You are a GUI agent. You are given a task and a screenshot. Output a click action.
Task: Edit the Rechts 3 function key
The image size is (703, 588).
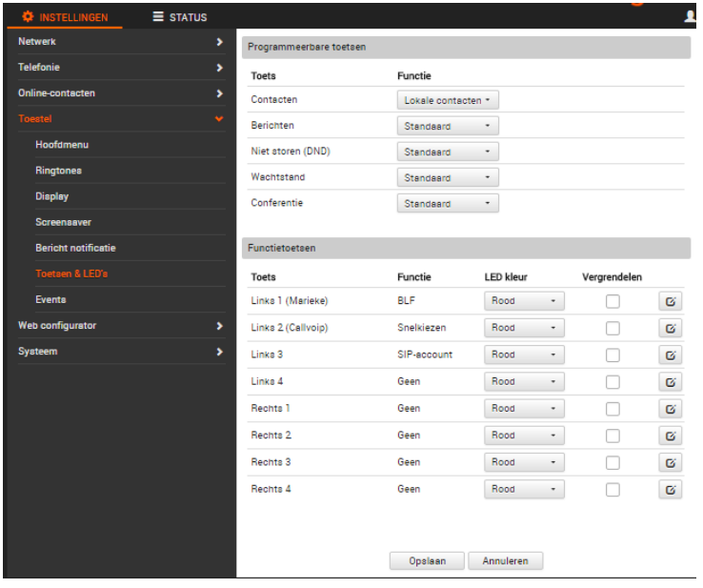pyautogui.click(x=673, y=464)
